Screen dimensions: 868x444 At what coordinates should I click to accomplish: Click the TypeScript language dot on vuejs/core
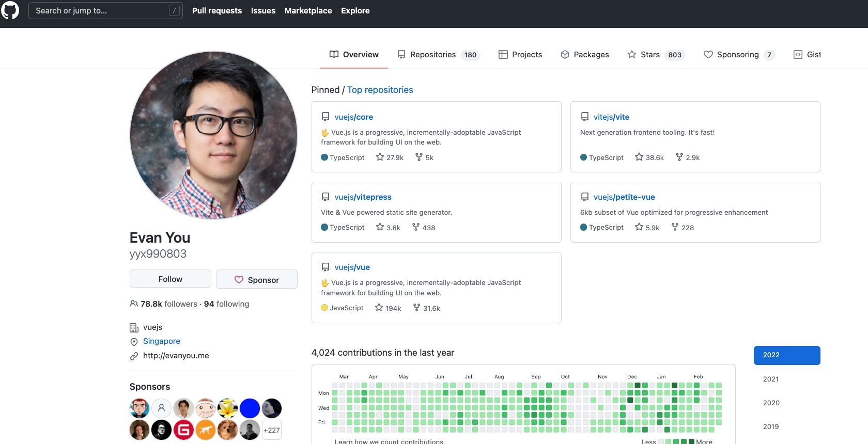[x=324, y=157]
